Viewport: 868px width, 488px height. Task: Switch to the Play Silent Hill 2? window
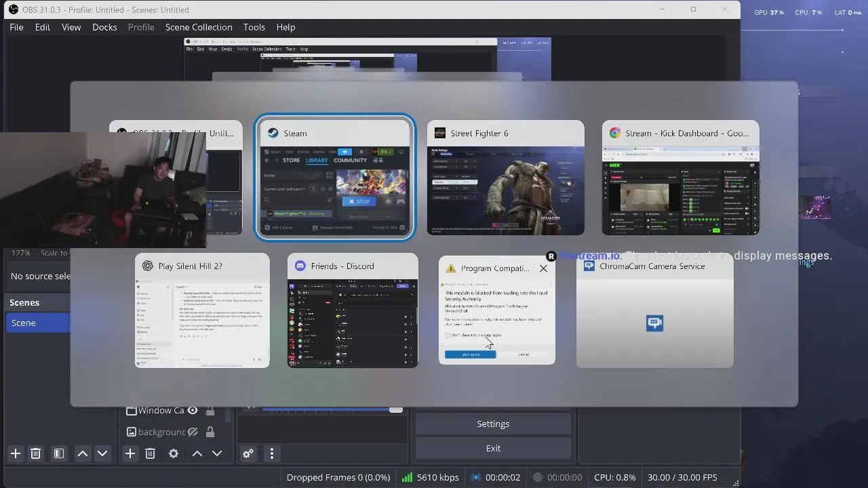coord(202,310)
